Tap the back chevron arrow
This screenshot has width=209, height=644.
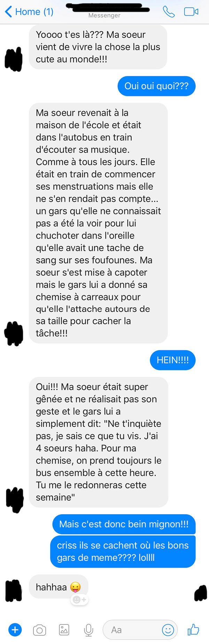pyautogui.click(x=8, y=12)
